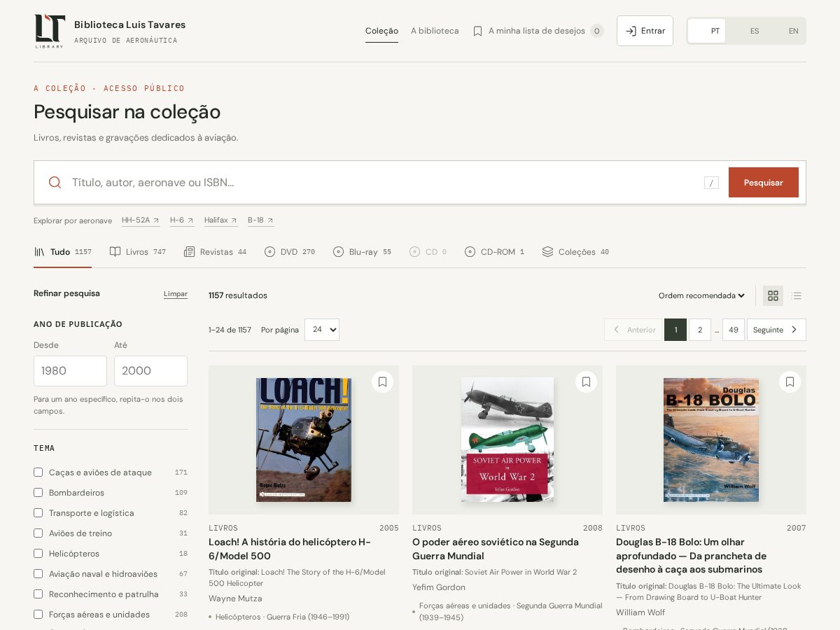Screen dimensions: 840x630
Task: Click the books icon beside Tudo tab
Action: [x=39, y=252]
